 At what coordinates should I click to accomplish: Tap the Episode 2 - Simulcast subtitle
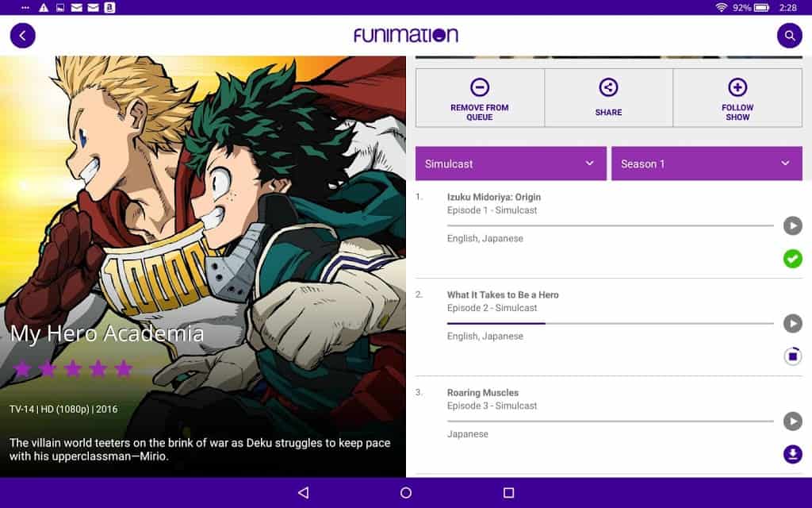tap(492, 308)
